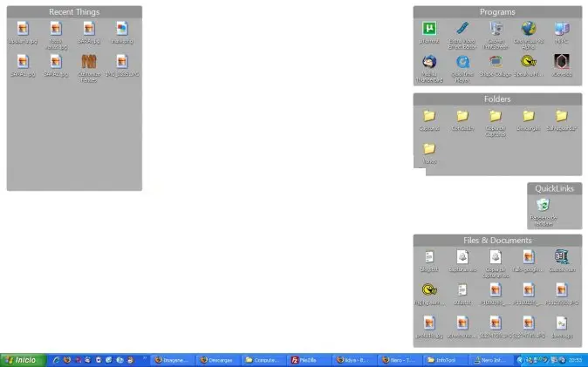Viewport: 588px width, 367px height.
Task: Open the colorful .png file in Recent Things
Action: (122, 29)
